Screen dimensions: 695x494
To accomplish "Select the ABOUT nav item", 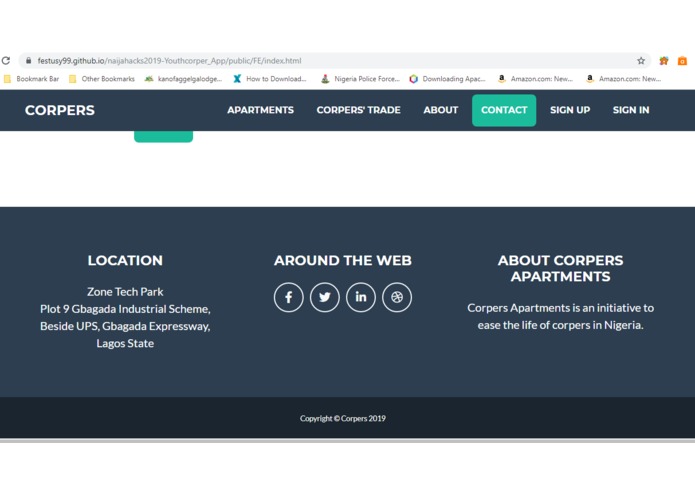I will 441,110.
